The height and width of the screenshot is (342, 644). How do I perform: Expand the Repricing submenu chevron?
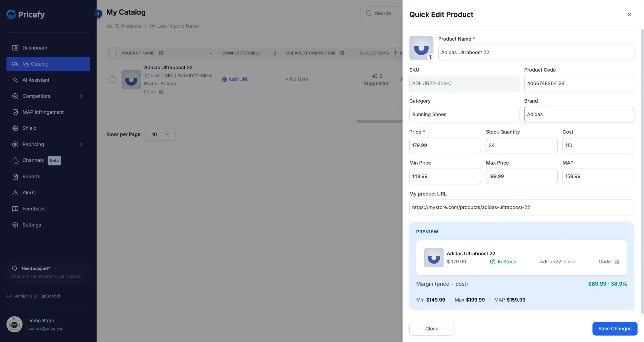coord(81,144)
